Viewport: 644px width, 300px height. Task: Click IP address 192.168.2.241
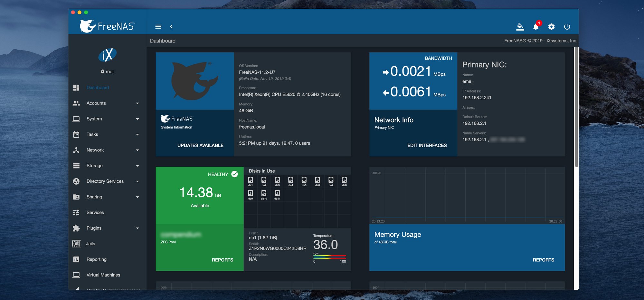[x=477, y=97]
